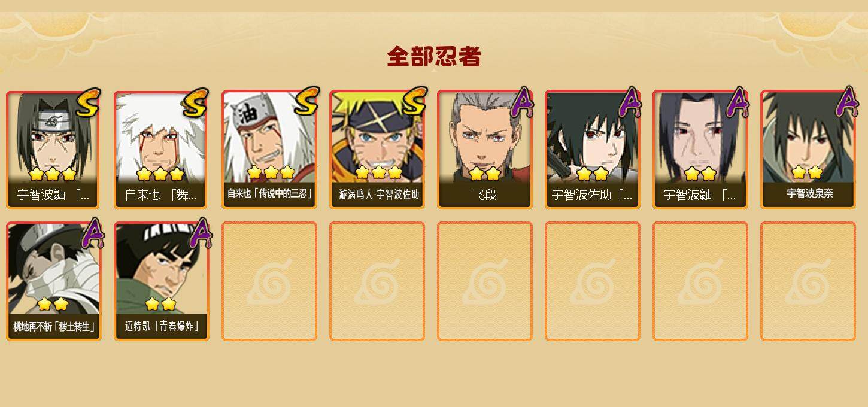Select the 桃地再不斩「秽土转生」 card

coord(53,281)
